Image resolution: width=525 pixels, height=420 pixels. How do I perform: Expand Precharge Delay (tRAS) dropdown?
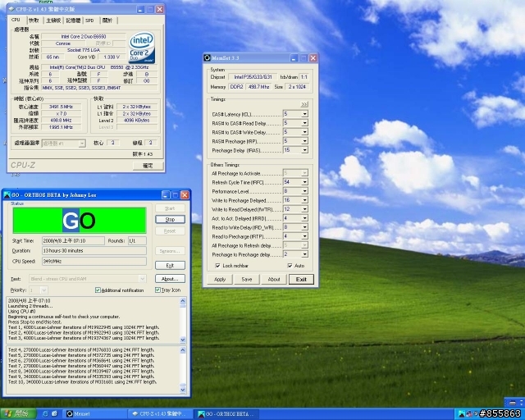(x=304, y=150)
